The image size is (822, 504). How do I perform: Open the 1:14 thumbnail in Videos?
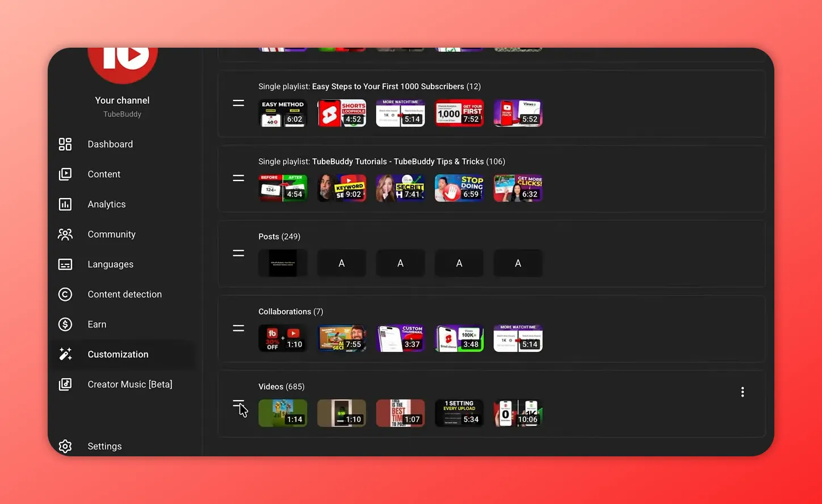click(283, 413)
